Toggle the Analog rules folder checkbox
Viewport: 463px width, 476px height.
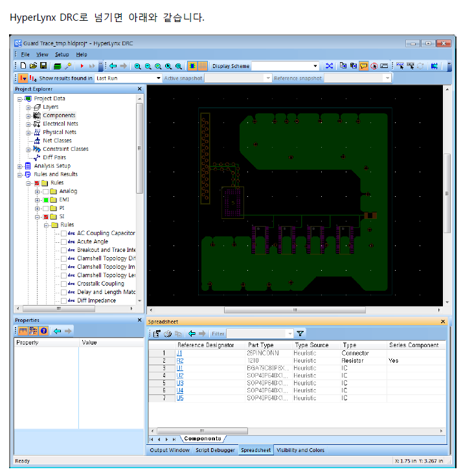pyautogui.click(x=45, y=191)
